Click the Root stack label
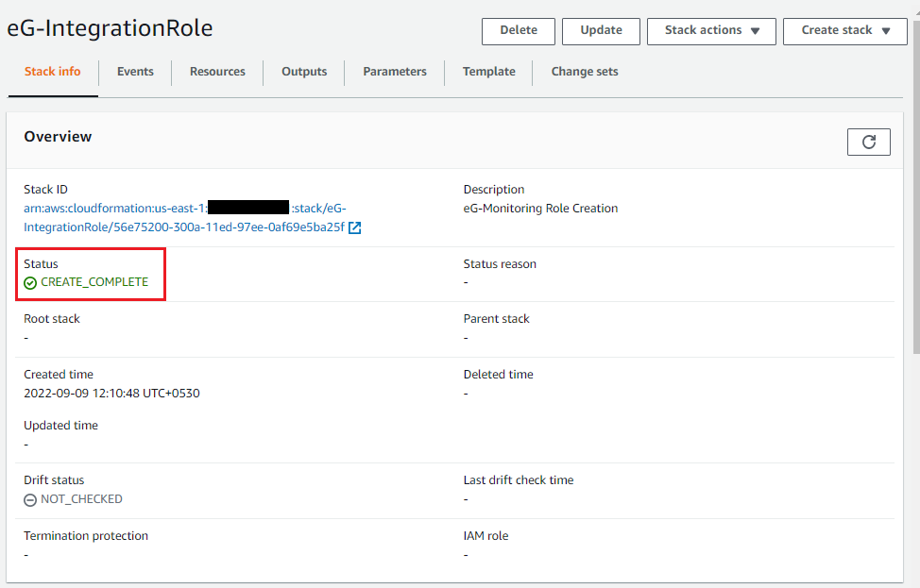The image size is (920, 588). 52,319
